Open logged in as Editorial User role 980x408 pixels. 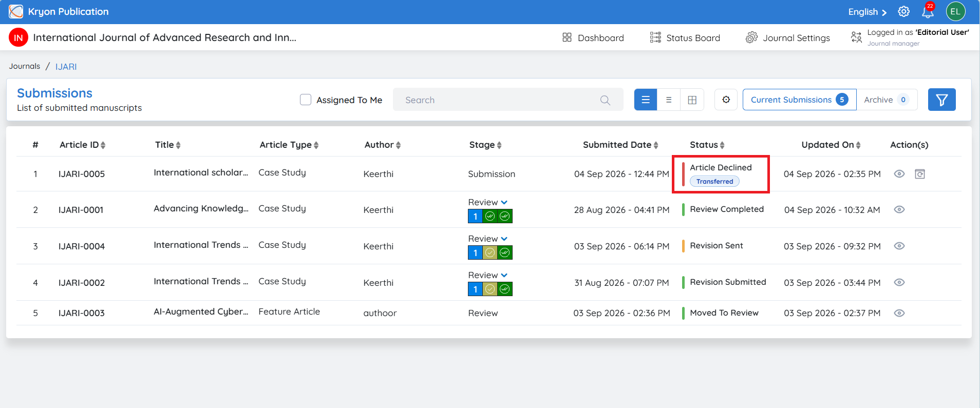click(x=910, y=37)
